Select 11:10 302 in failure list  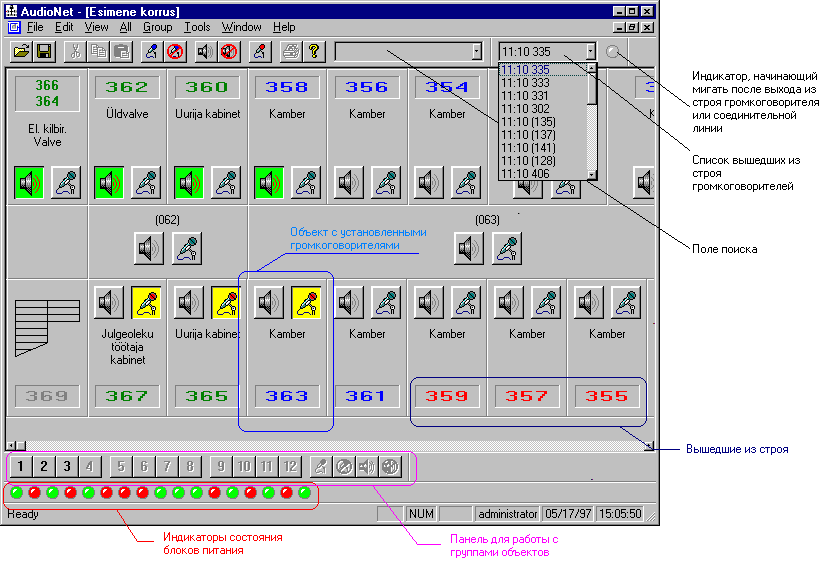point(543,109)
